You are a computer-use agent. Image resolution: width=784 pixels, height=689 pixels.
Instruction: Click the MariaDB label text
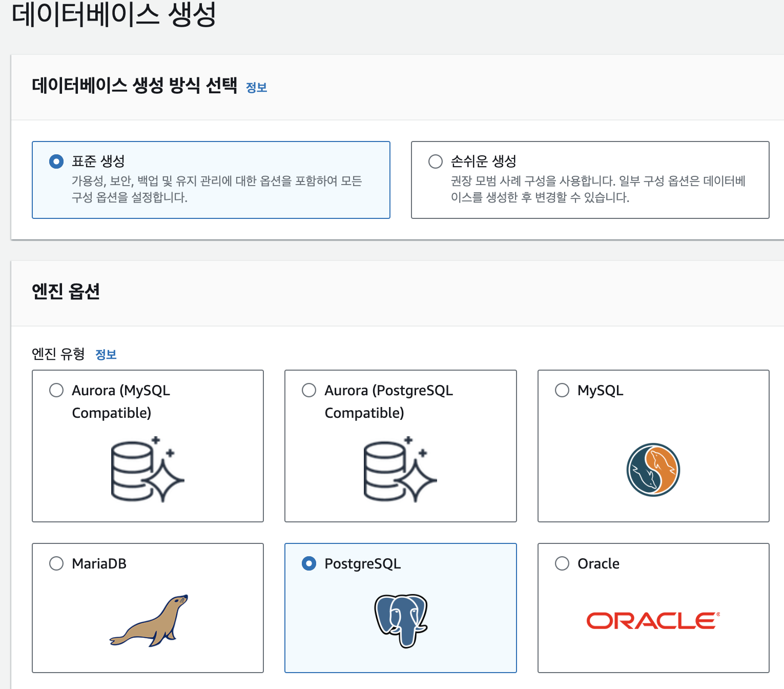(x=99, y=564)
